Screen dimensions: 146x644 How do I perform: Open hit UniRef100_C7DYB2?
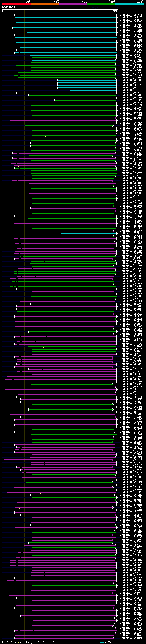point(131,27)
